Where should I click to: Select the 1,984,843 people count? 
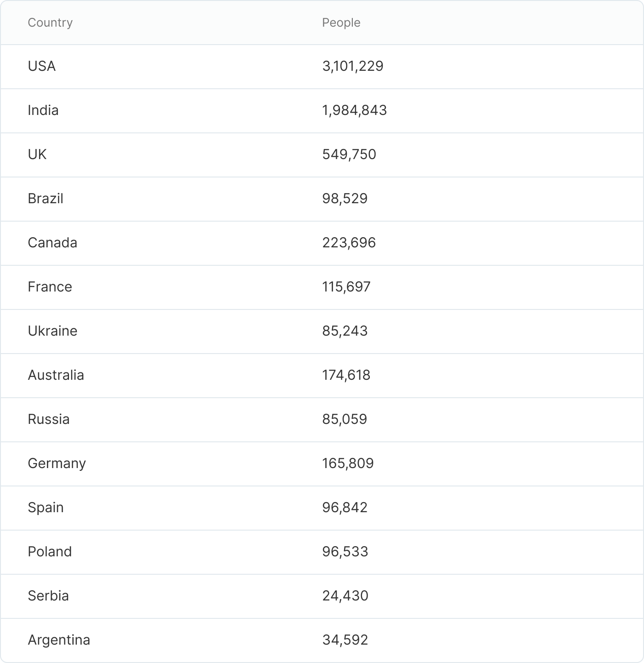tap(355, 110)
